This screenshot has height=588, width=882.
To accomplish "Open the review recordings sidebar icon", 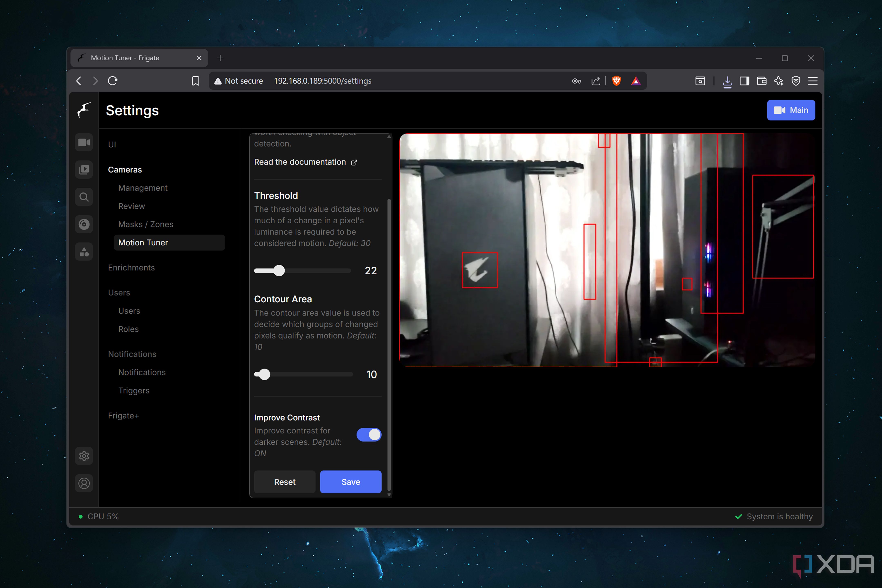I will [x=84, y=169].
